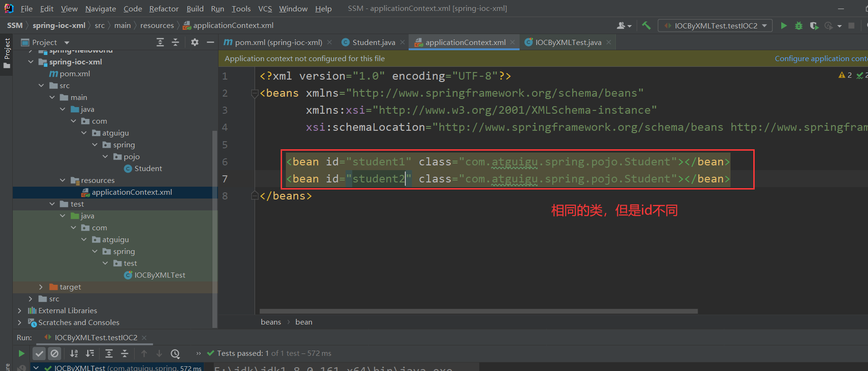Expand External Libraries node
Viewport: 868px width, 371px height.
click(x=19, y=311)
